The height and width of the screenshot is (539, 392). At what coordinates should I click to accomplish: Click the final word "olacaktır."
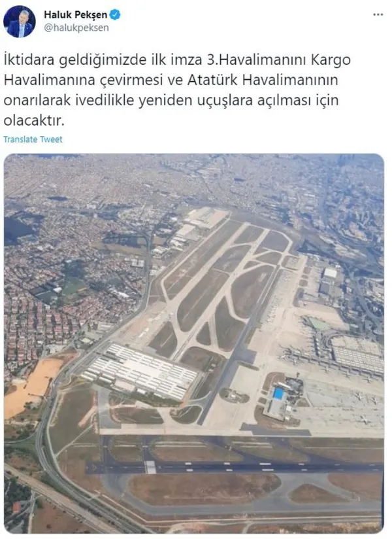pyautogui.click(x=33, y=120)
